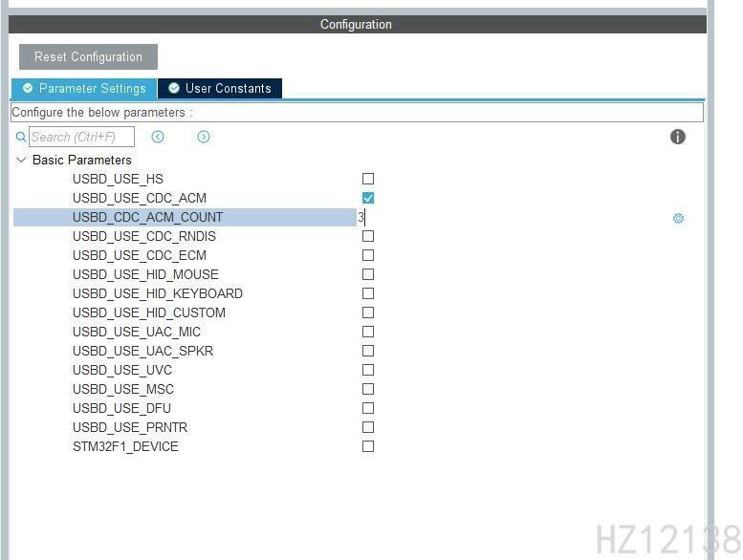Enable the USBD_USE_HID_CUSTOM checkbox
Image resolution: width=743 pixels, height=560 pixels.
[x=368, y=312]
